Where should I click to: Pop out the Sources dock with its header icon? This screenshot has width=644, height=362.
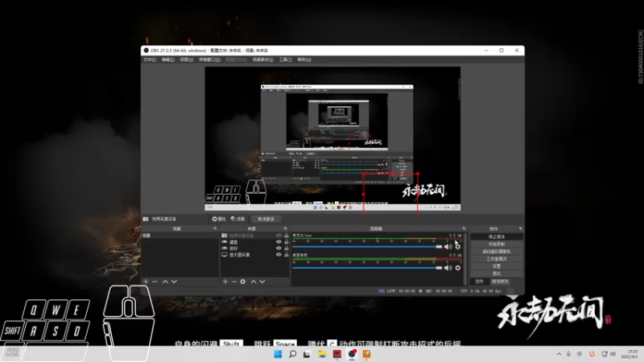286,228
